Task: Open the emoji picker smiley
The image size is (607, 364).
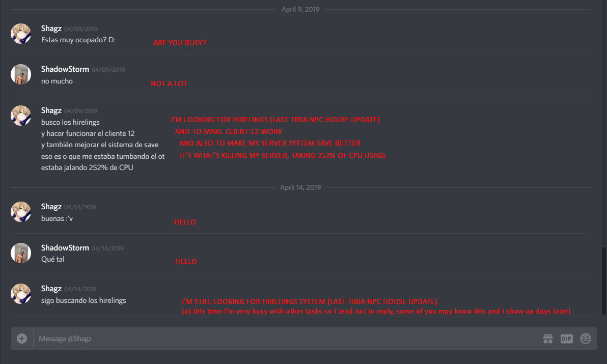Action: [585, 339]
